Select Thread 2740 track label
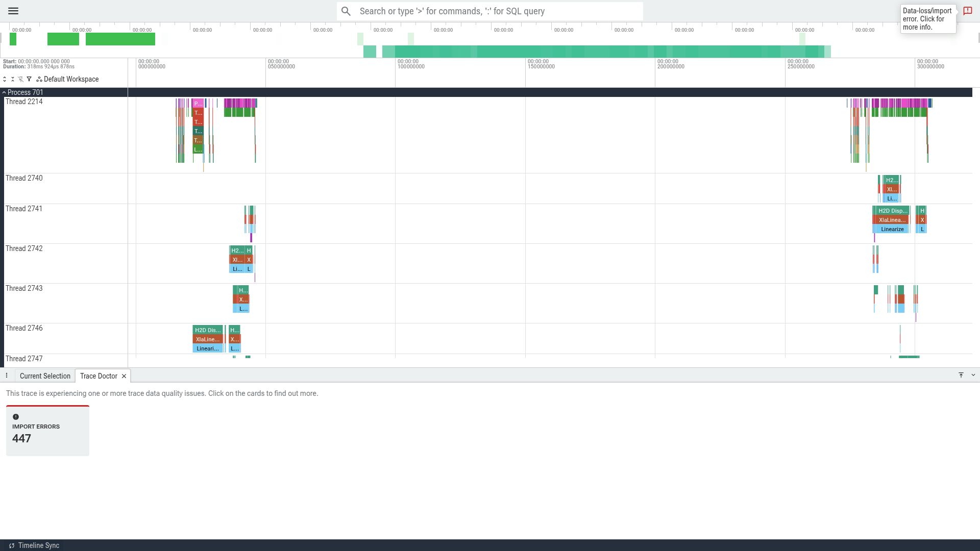Viewport: 980px width, 551px height. [x=24, y=178]
